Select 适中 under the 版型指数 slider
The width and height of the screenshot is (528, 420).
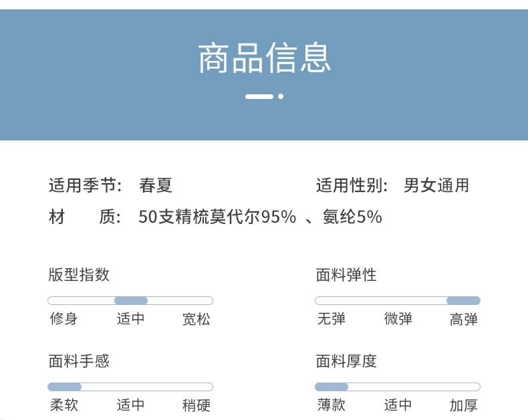130,319
